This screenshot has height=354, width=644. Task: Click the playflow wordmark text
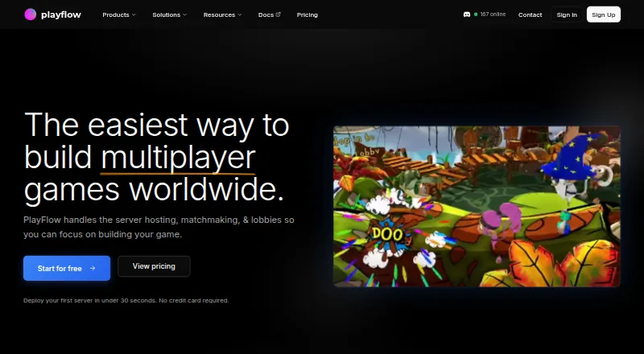coord(61,14)
